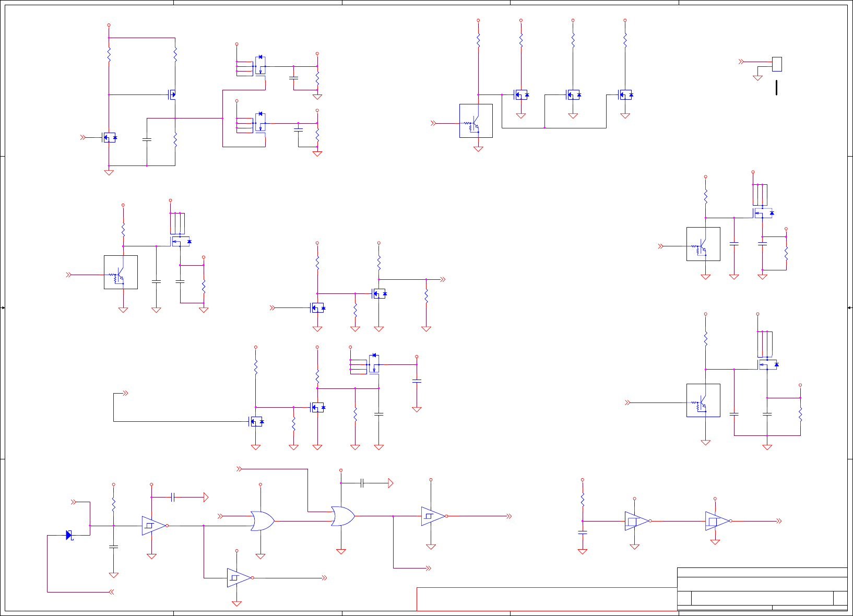
Task: Select the lowest Schmitt-trigger gate on the sheet
Action: tap(240, 578)
